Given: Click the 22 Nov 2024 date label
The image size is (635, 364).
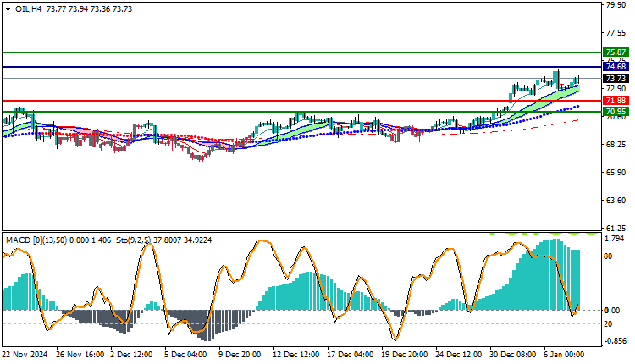Looking at the screenshot, I should coord(25,355).
